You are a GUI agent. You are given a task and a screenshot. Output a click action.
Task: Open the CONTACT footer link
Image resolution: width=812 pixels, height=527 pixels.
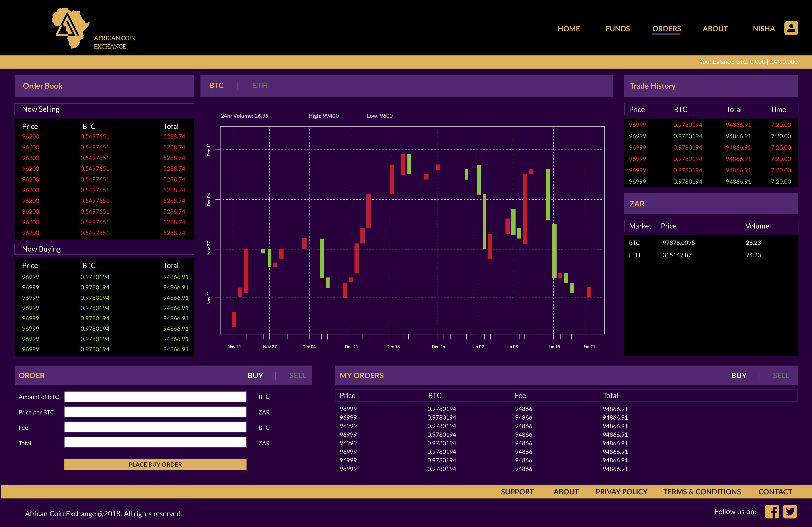click(x=775, y=492)
